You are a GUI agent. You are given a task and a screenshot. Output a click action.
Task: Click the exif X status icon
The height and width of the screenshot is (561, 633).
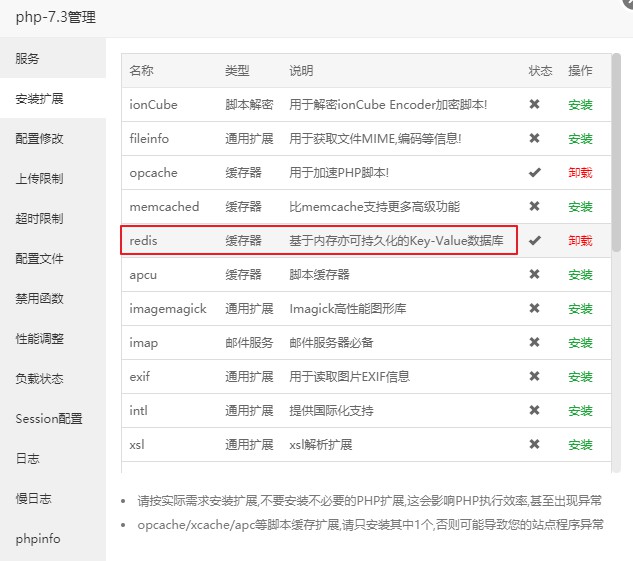pos(534,376)
